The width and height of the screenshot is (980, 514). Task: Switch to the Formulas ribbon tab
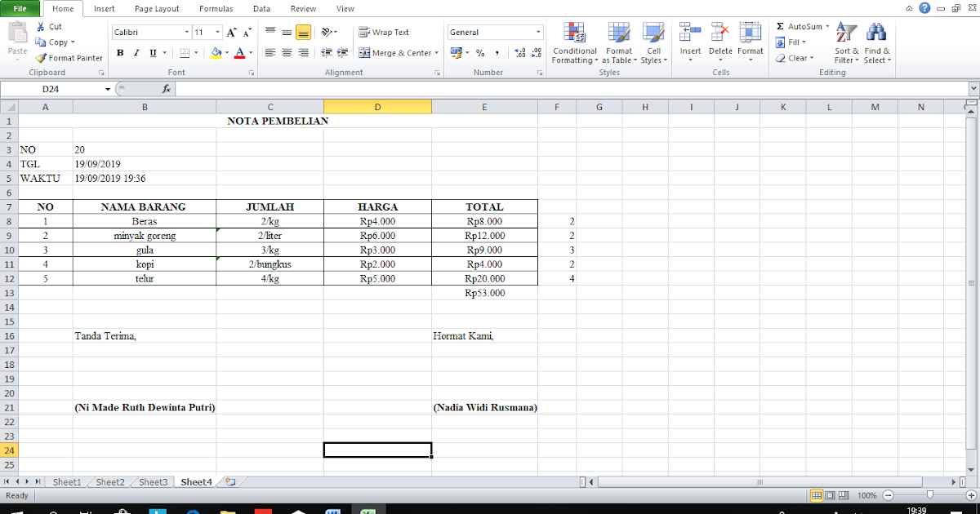click(216, 8)
